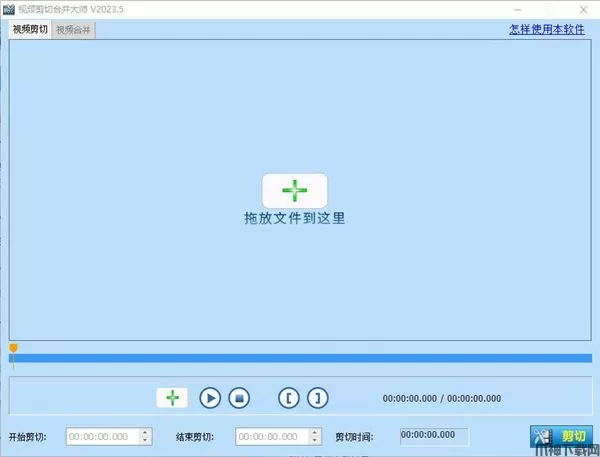Image resolution: width=600 pixels, height=457 pixels.
Task: Increase 开始剪切 time with the up arrow
Action: pyautogui.click(x=146, y=433)
